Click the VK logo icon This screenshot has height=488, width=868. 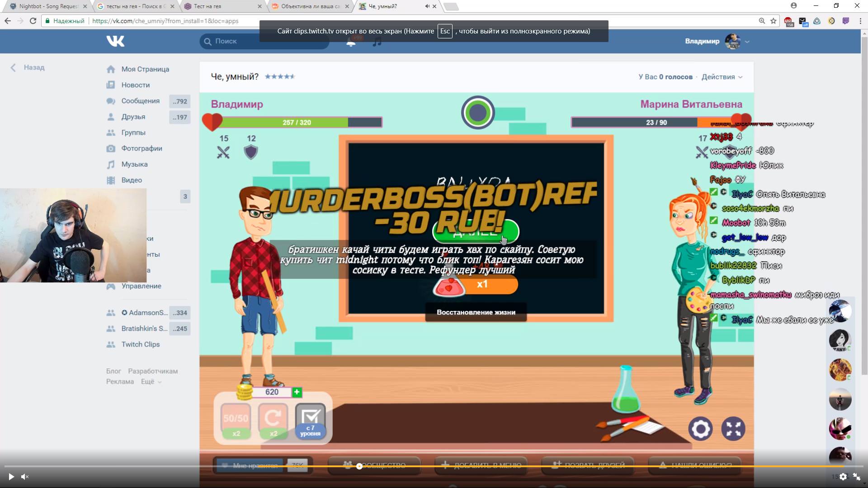[x=115, y=41]
